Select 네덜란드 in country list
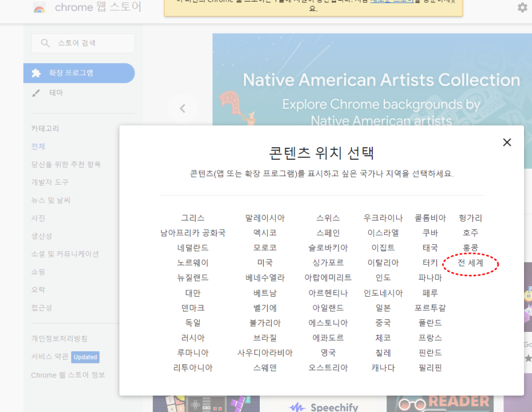The height and width of the screenshot is (412, 532). (x=193, y=248)
